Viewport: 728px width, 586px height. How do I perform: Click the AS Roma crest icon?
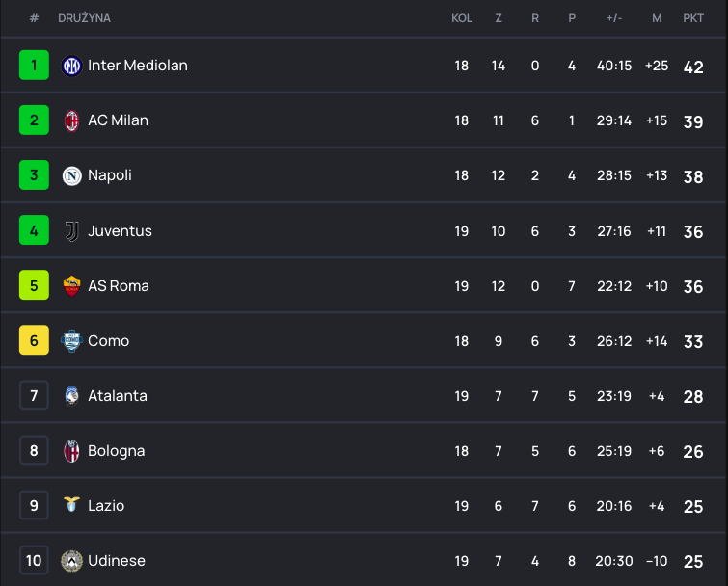71,286
